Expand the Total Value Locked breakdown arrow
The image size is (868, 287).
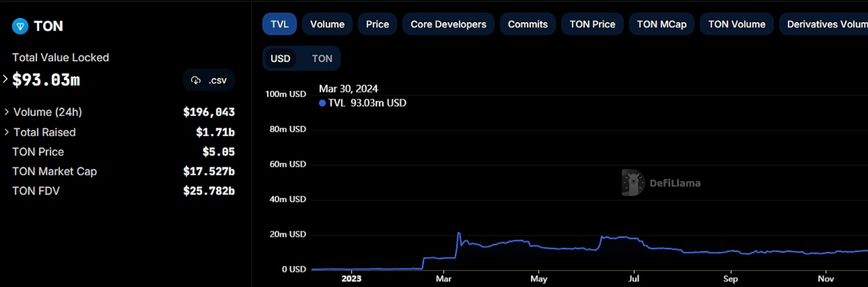click(6, 79)
